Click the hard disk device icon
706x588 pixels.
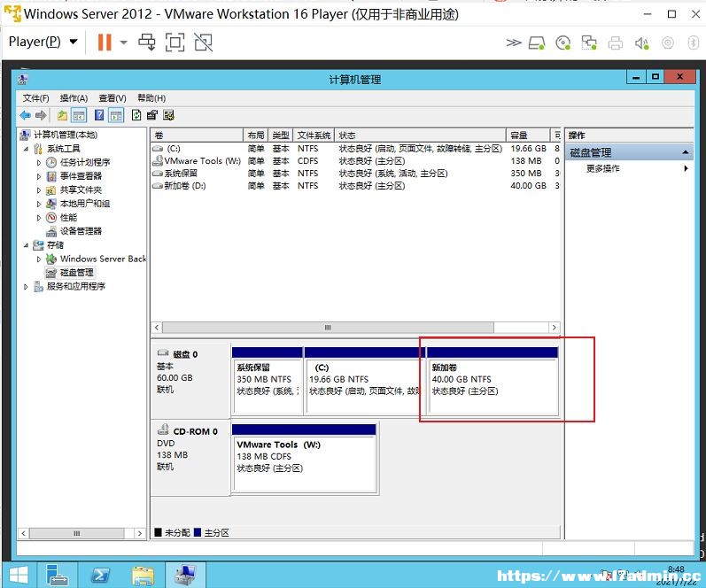[537, 43]
